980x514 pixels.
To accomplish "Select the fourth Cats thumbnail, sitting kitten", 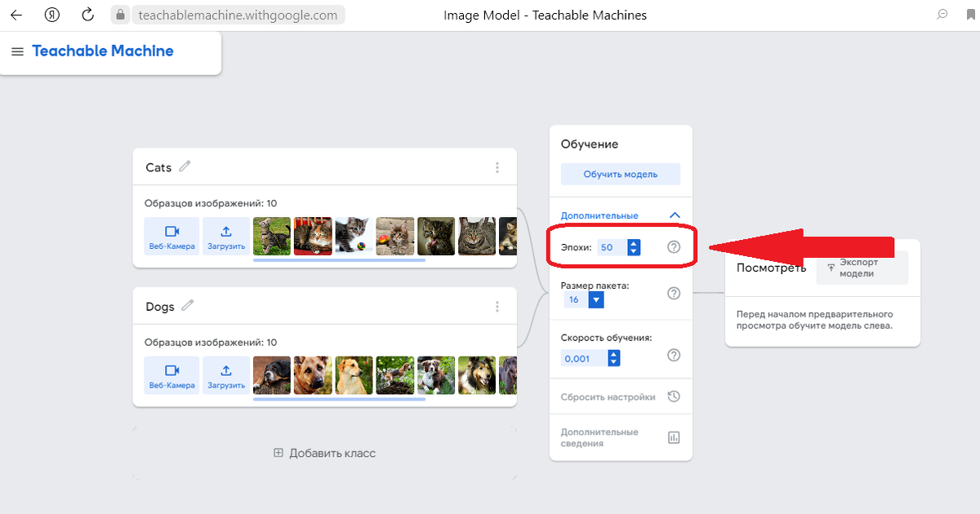I will [x=395, y=237].
